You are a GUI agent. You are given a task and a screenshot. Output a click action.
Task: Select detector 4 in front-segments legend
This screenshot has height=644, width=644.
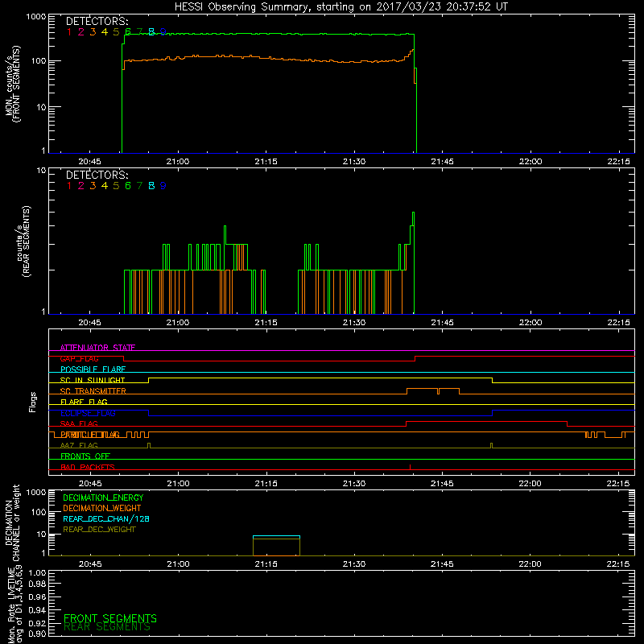(x=105, y=32)
